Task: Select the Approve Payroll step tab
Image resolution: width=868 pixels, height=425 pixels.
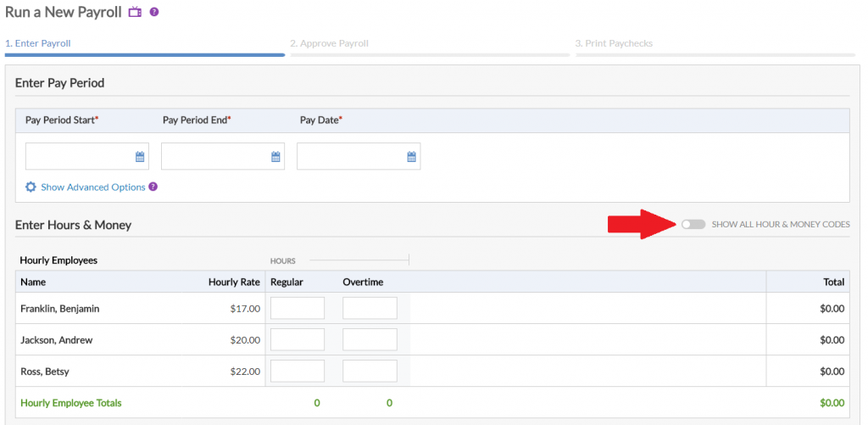Action: pyautogui.click(x=329, y=43)
